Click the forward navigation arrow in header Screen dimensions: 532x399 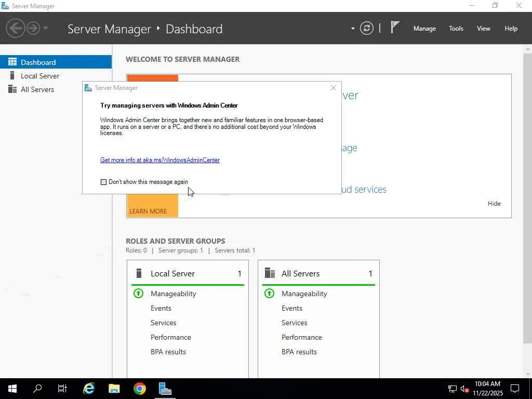[x=33, y=28]
